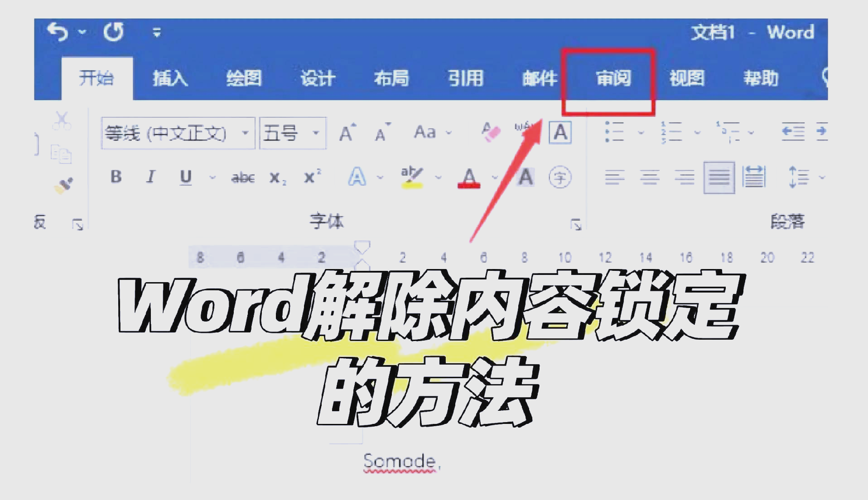The height and width of the screenshot is (500, 868).
Task: Click the Align Right icon
Action: coord(685,177)
